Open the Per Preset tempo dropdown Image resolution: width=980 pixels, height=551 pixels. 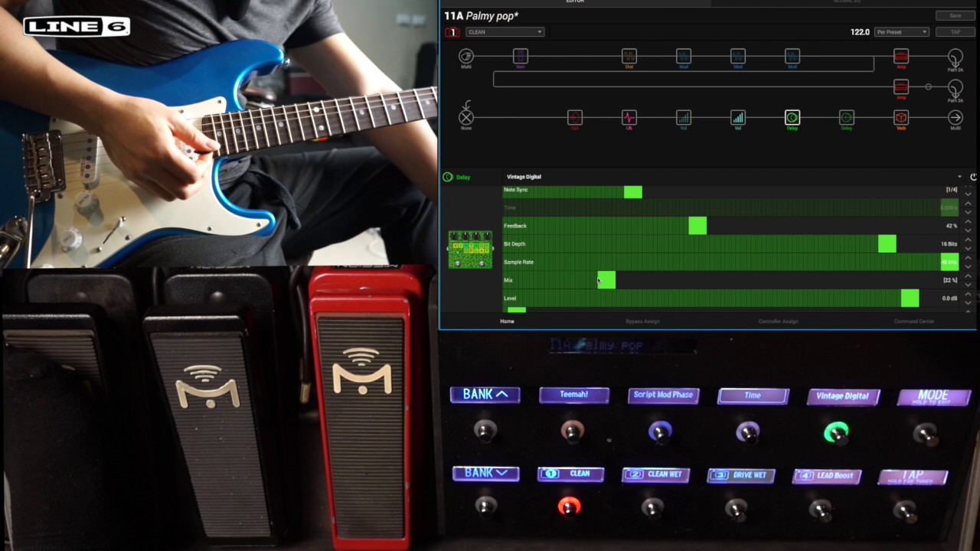pyautogui.click(x=902, y=32)
